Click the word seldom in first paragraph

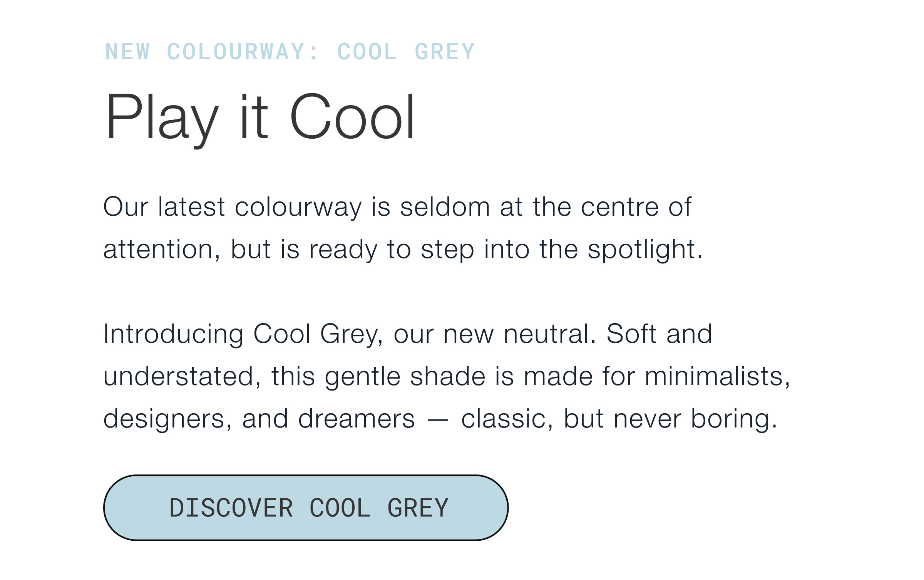[445, 207]
